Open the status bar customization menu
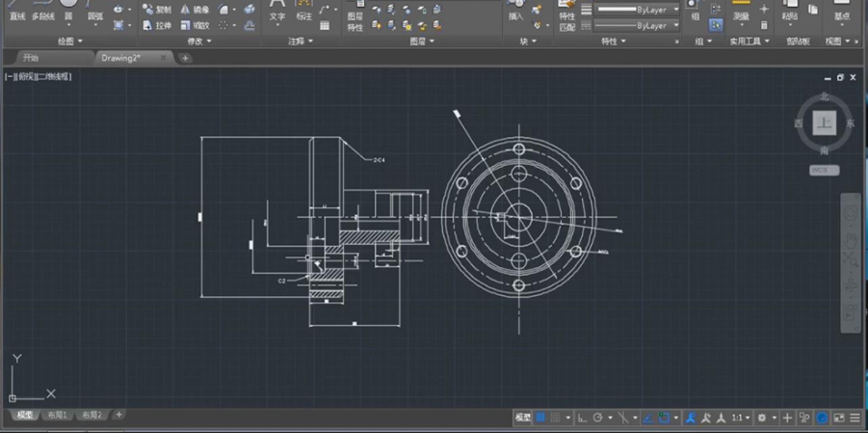 (x=855, y=418)
